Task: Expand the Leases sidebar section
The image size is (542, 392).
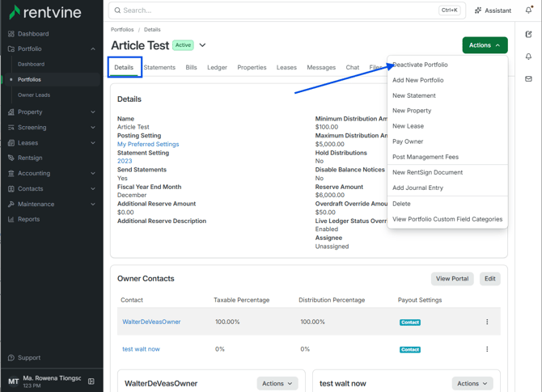Action: [x=93, y=142]
